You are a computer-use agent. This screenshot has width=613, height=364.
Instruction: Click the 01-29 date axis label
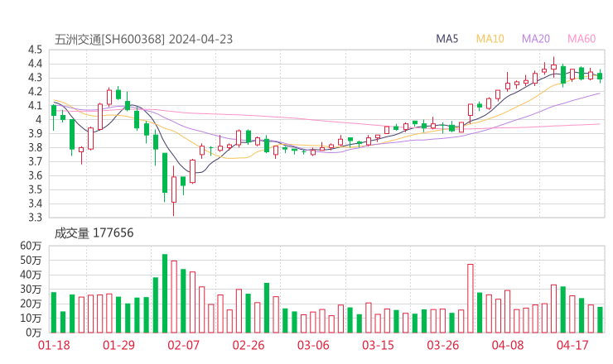(x=118, y=345)
